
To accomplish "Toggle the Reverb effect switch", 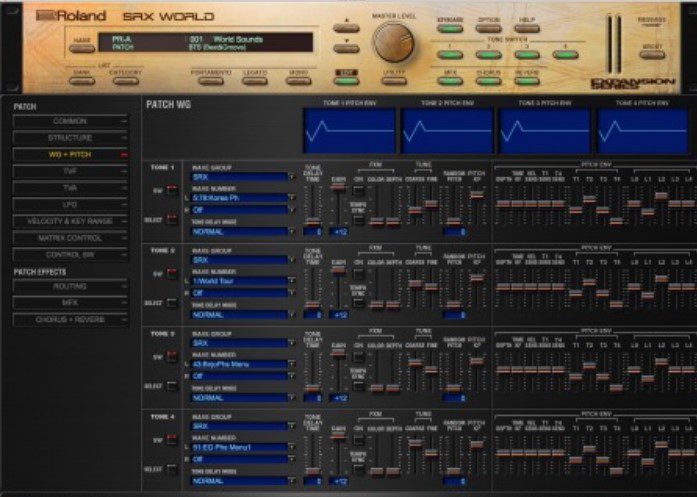I will pyautogui.click(x=527, y=81).
